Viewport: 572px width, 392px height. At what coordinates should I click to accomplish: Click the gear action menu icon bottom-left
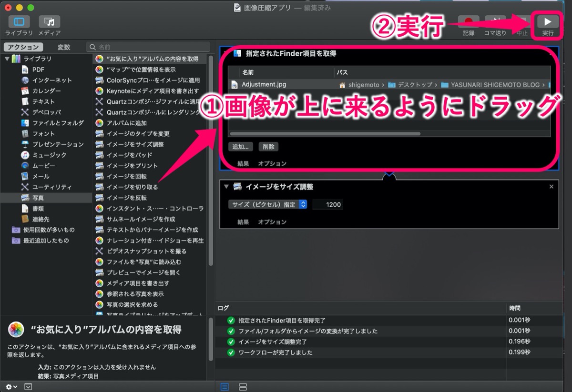(11, 386)
